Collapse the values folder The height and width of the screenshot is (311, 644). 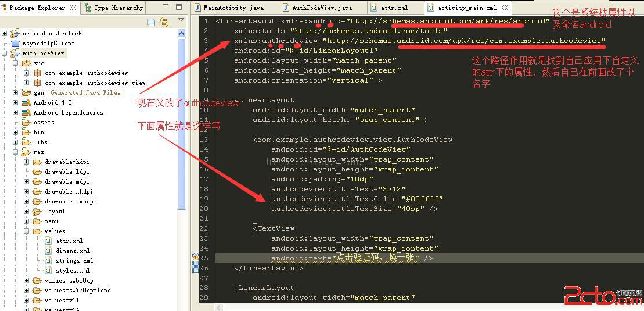[27, 231]
